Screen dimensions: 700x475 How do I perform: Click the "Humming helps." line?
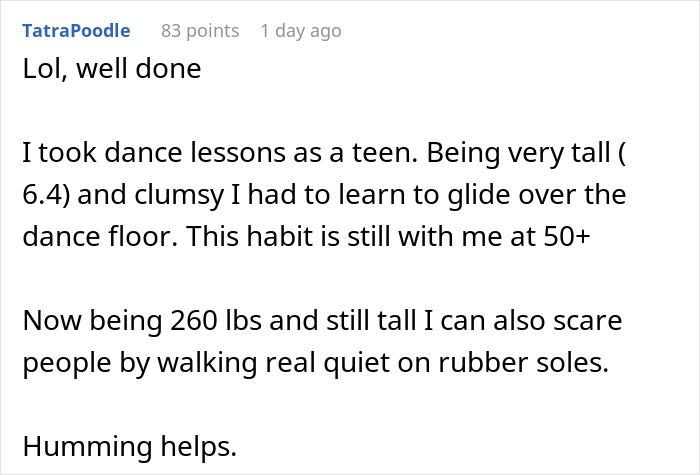coord(129,446)
